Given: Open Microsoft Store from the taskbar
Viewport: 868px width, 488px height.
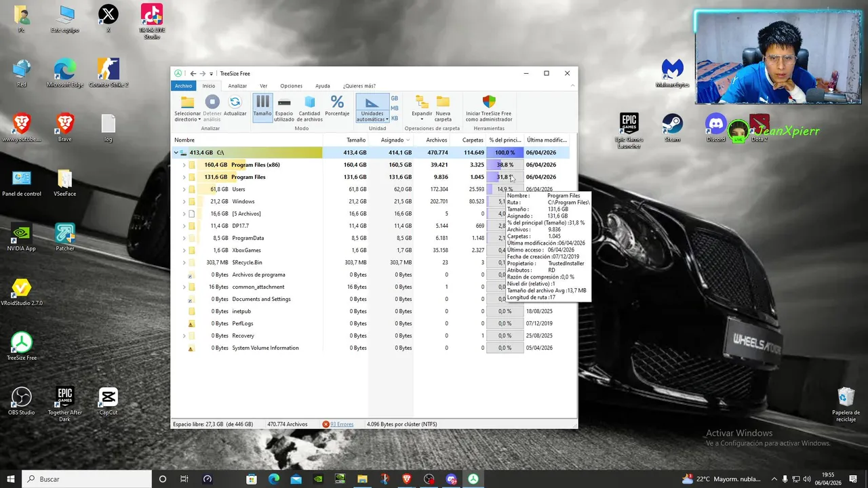Looking at the screenshot, I should click(252, 479).
